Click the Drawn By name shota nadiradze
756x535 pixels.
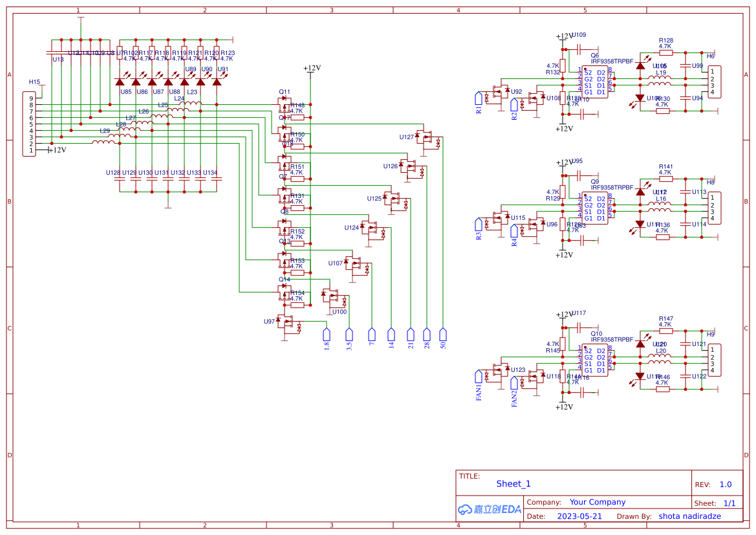689,516
